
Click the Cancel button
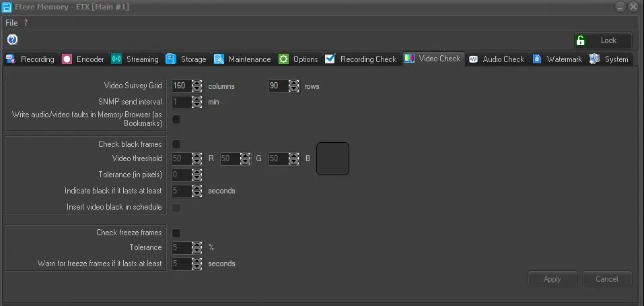click(x=606, y=279)
